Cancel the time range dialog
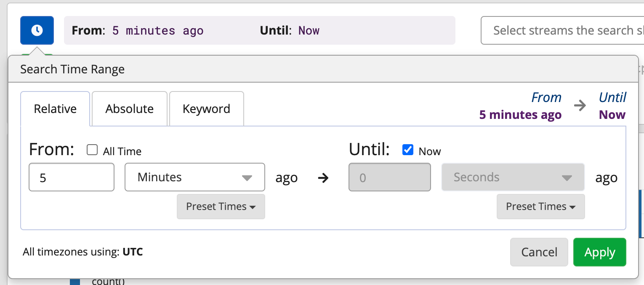 [539, 252]
